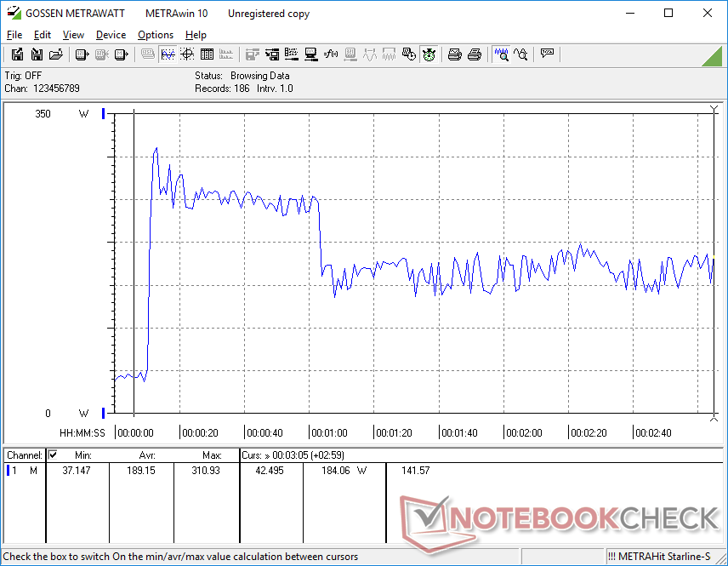The height and width of the screenshot is (566, 728).
Task: Click the Trig: OFF status text
Action: click(x=23, y=76)
